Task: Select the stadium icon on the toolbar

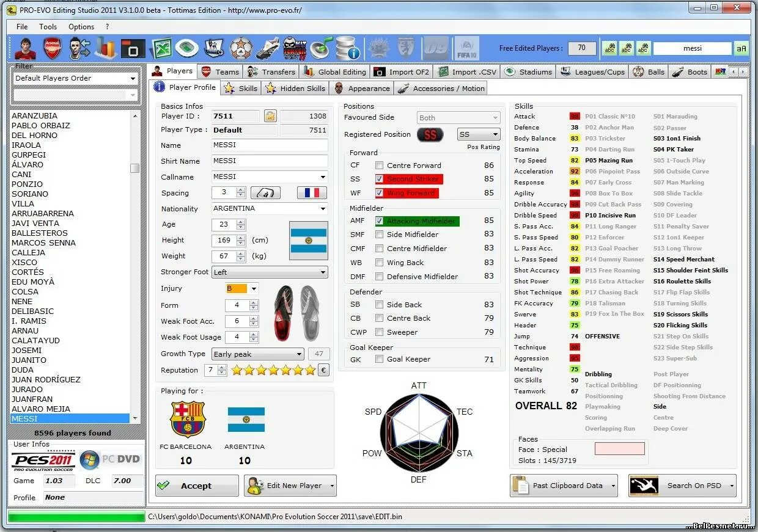Action: point(186,48)
